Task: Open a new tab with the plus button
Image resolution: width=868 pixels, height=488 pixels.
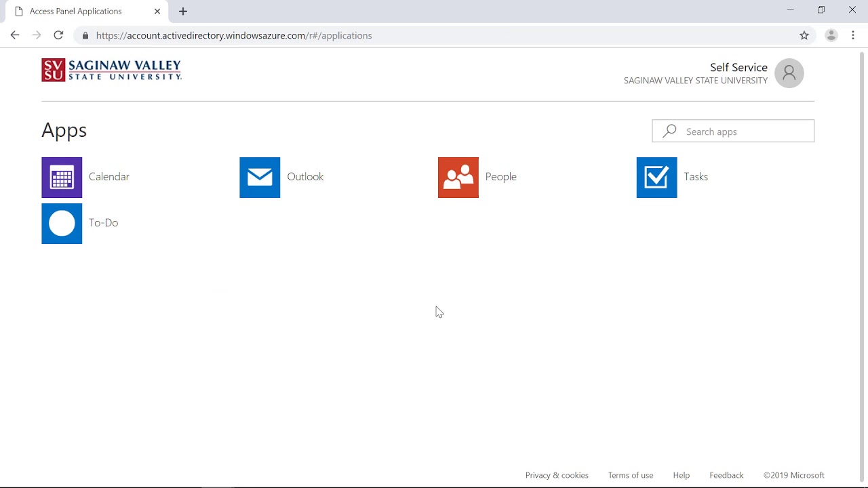Action: click(x=183, y=11)
